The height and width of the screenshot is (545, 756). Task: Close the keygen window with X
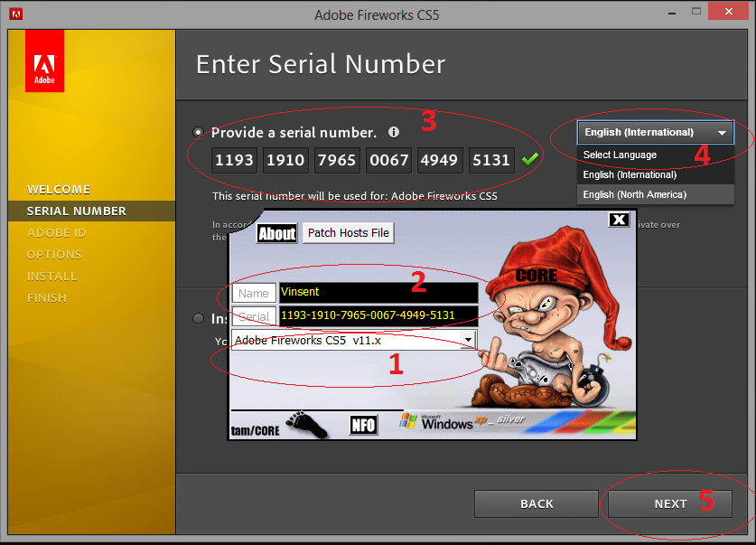tap(619, 220)
